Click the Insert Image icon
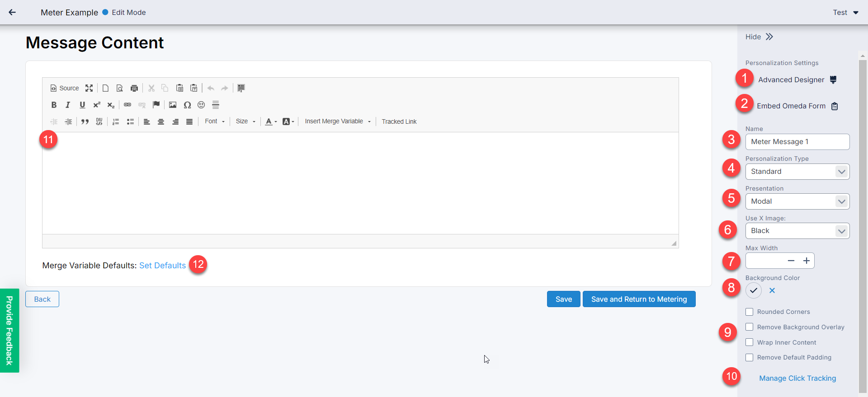The width and height of the screenshot is (868, 397). click(x=173, y=105)
